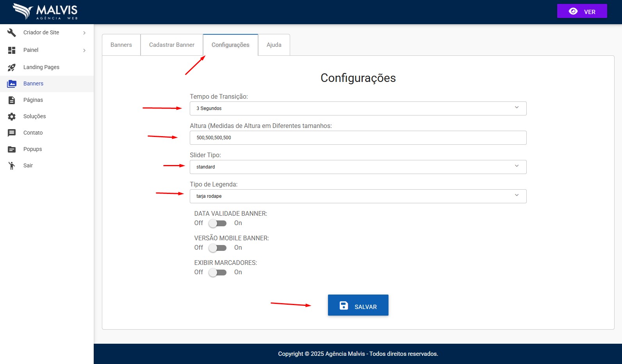Click the Soluções gear icon

(12, 117)
